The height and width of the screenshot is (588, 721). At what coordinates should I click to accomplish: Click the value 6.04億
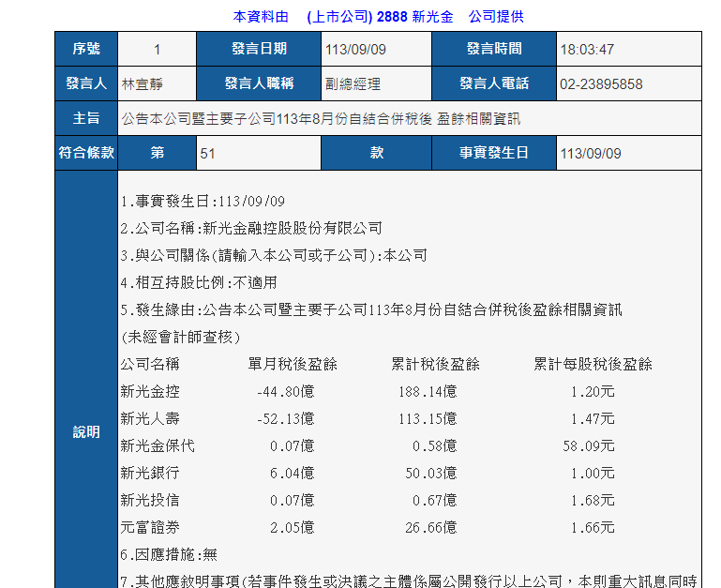click(292, 473)
